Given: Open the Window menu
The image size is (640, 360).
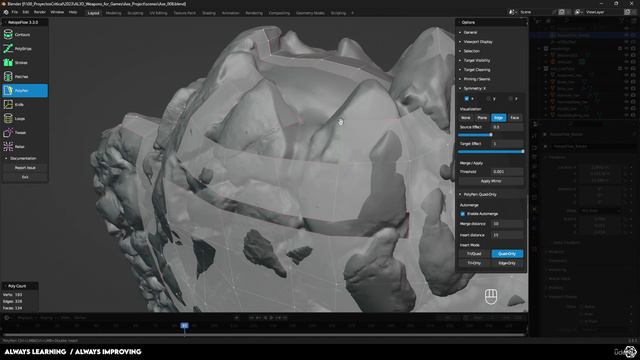Looking at the screenshot, I should [x=57, y=12].
